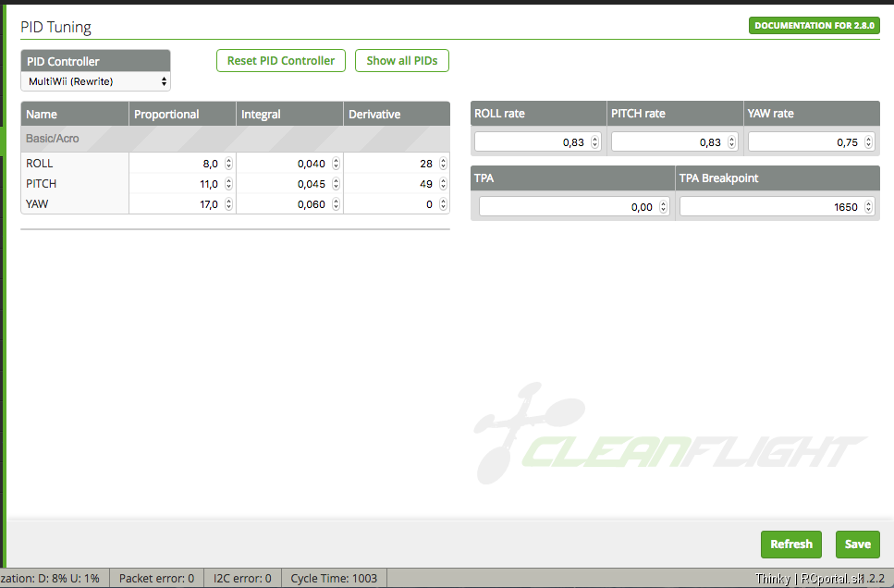Viewport: 894px width, 588px height.
Task: Click Reset PID Controller button
Action: pos(281,60)
